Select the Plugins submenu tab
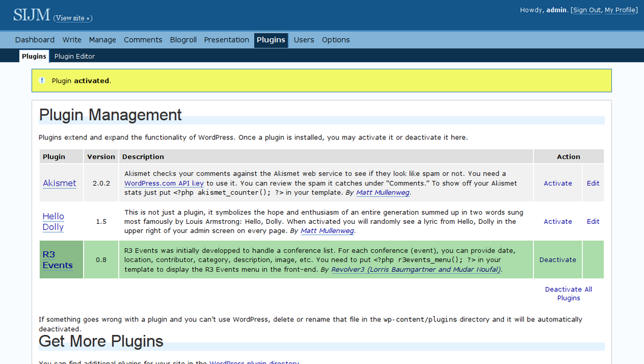The width and height of the screenshot is (644, 364). coord(34,56)
